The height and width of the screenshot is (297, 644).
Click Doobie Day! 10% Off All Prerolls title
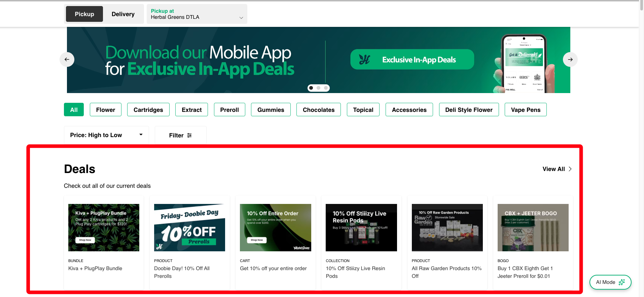tap(182, 272)
